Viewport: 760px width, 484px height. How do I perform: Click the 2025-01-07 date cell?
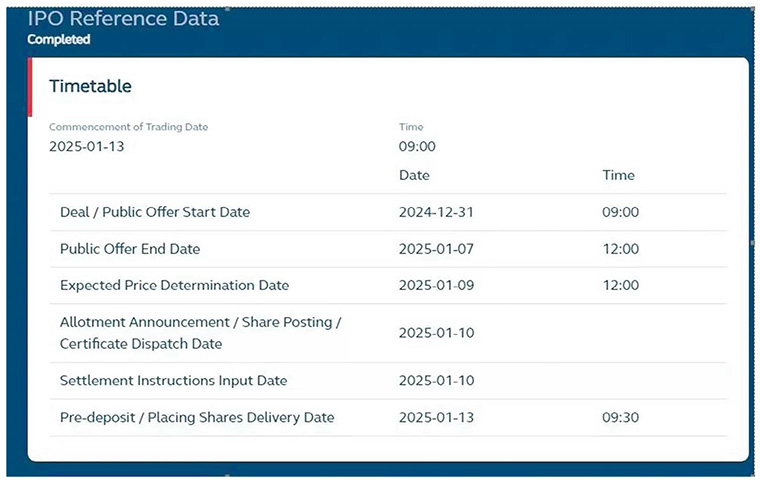point(435,249)
